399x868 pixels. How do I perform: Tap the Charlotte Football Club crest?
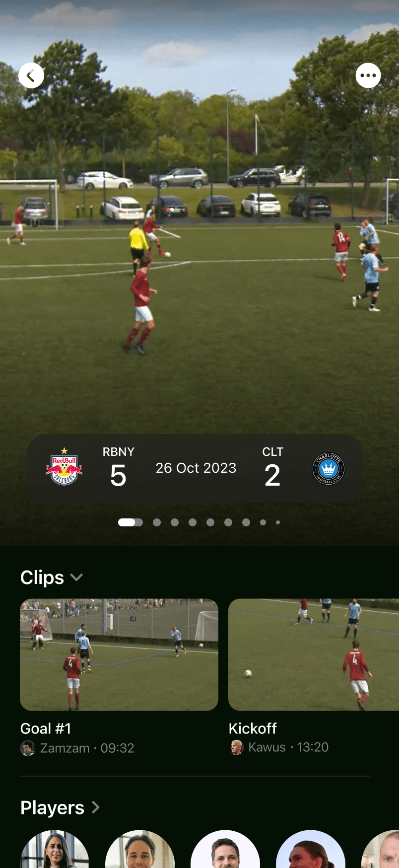(x=329, y=468)
